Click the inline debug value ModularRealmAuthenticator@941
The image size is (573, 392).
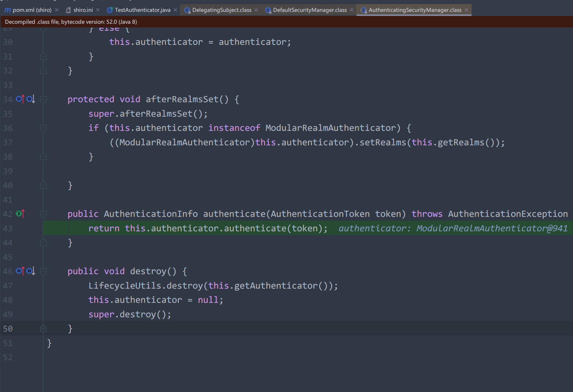pos(492,228)
